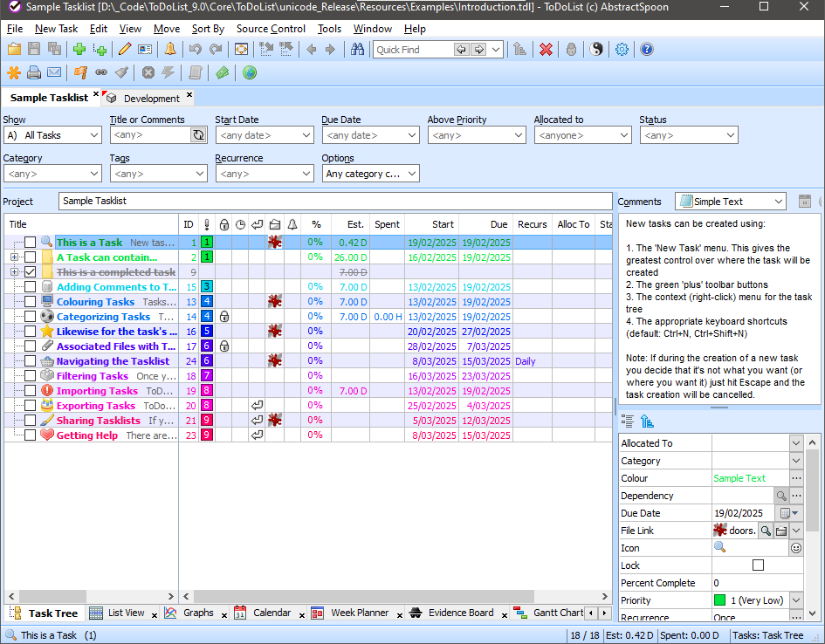The height and width of the screenshot is (644, 825).
Task: Click the pencil edit task icon
Action: 125,50
